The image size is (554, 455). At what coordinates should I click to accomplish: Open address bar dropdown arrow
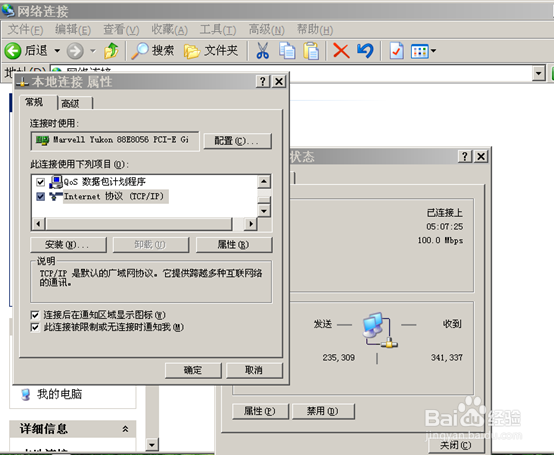tap(538, 73)
